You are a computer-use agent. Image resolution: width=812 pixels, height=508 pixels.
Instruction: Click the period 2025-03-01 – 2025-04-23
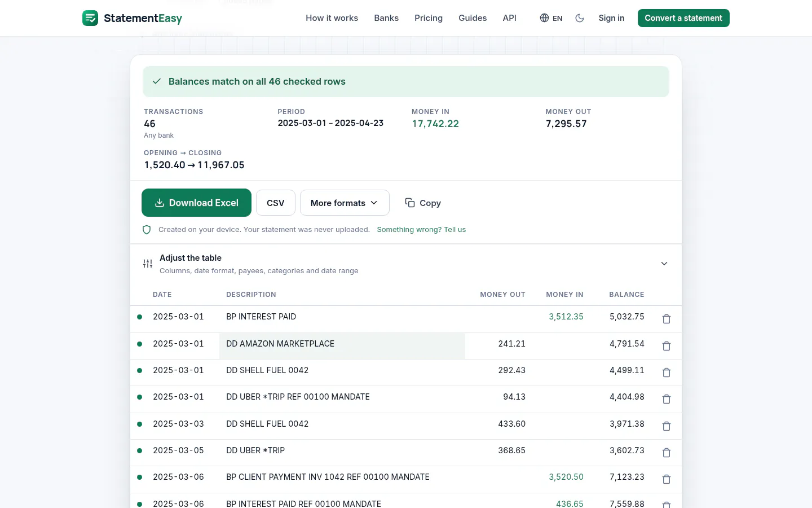(x=330, y=123)
